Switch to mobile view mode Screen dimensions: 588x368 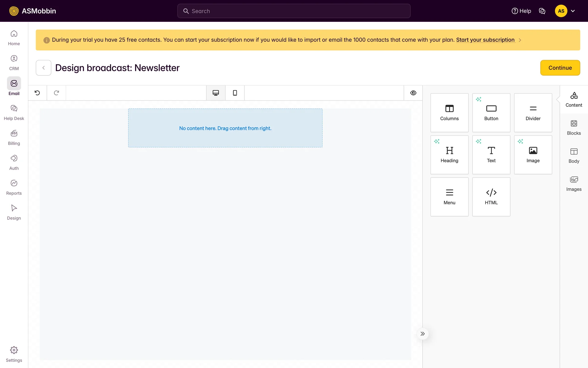pyautogui.click(x=235, y=93)
